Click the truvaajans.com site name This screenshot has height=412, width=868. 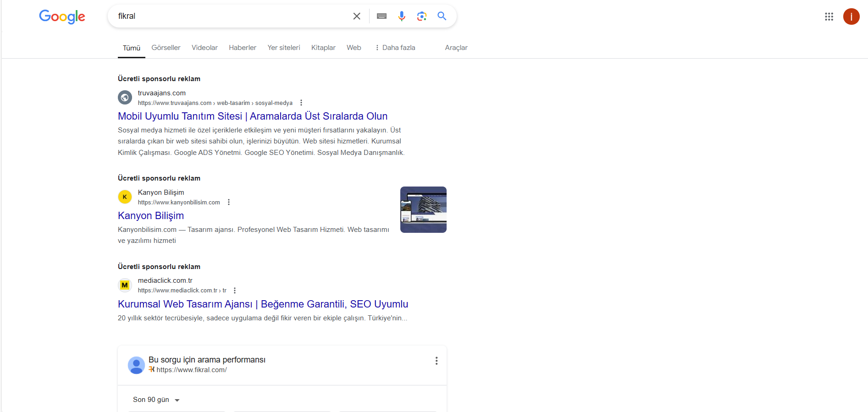click(162, 93)
